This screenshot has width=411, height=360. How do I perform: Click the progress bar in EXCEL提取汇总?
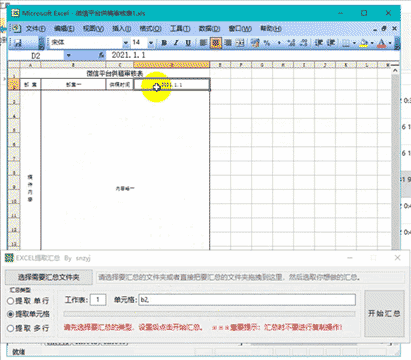pos(209,314)
